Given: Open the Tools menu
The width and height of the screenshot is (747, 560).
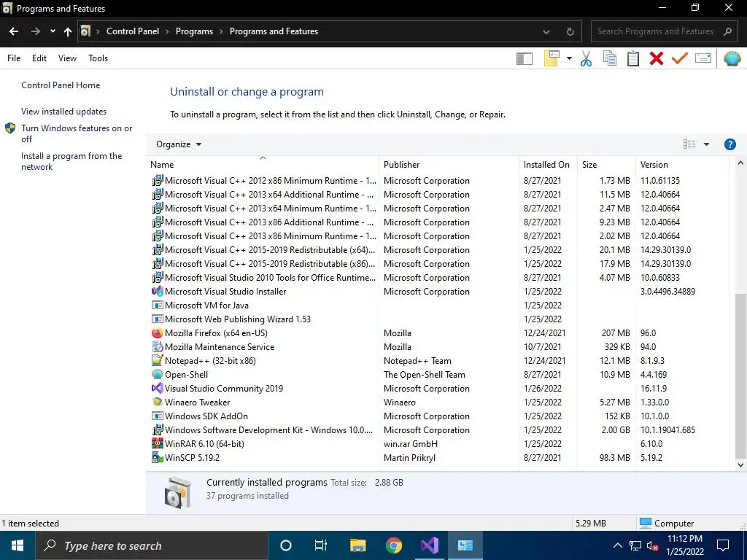Looking at the screenshot, I should [98, 58].
